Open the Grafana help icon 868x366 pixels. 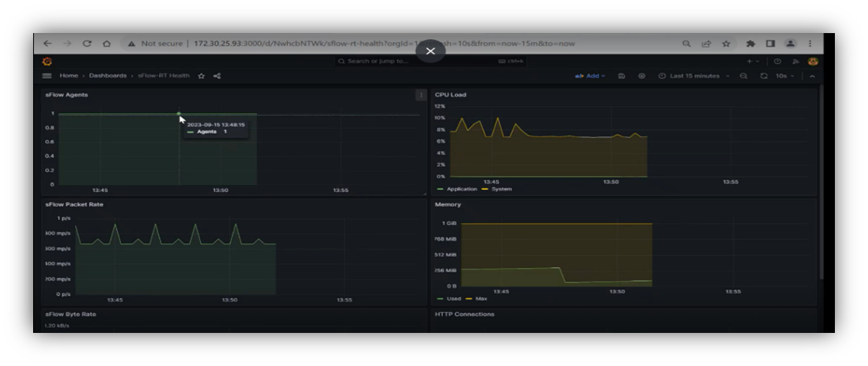[777, 62]
